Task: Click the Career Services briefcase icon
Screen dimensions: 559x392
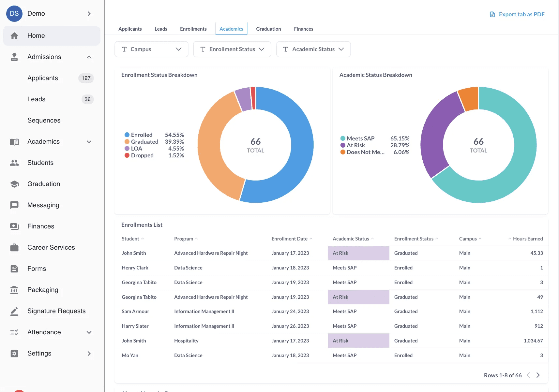Action: point(14,248)
